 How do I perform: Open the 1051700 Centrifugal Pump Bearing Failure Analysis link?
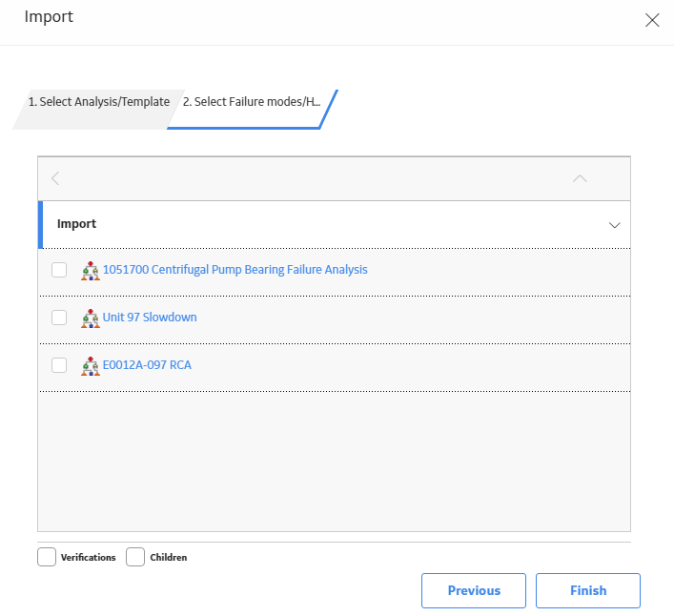point(235,270)
